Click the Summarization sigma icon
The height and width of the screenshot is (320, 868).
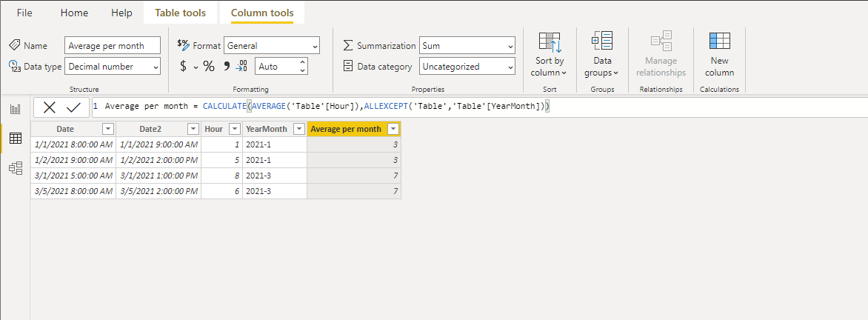coord(348,45)
